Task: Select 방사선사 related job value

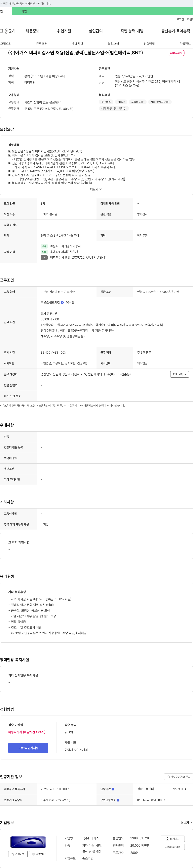Action: coord(142,214)
